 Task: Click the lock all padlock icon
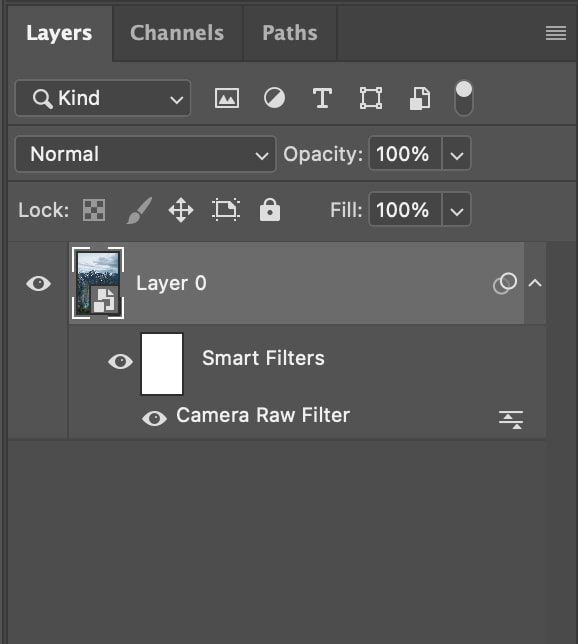point(270,210)
